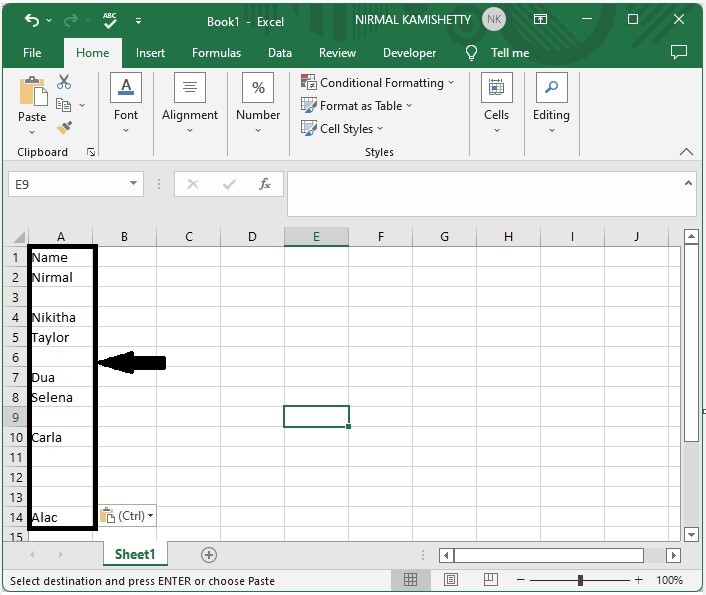The width and height of the screenshot is (706, 595).
Task: Select column B header
Action: point(124,236)
